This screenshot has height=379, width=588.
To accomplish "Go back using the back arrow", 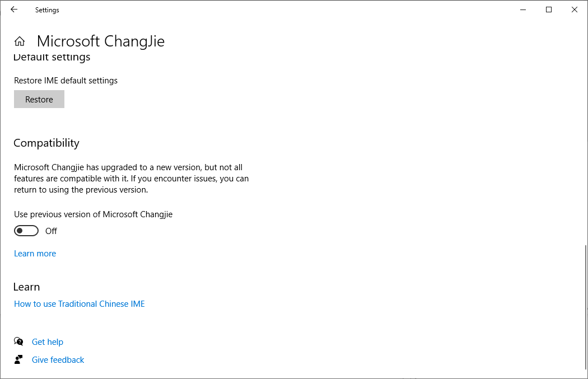I will (x=14, y=10).
